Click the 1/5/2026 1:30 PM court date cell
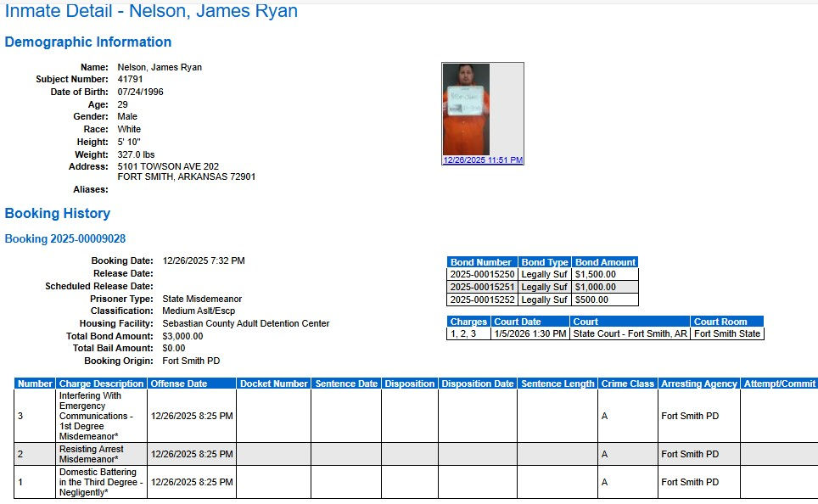 point(530,334)
